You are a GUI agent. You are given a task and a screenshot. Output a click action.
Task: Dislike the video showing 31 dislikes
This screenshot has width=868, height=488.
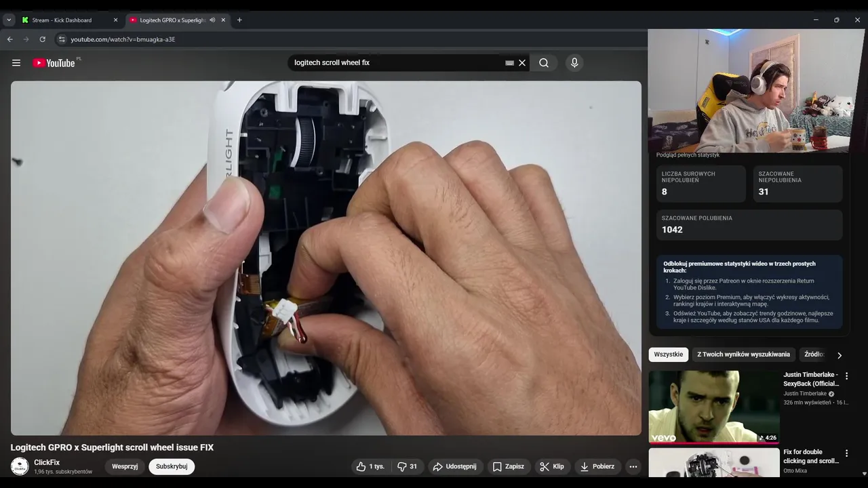click(408, 466)
